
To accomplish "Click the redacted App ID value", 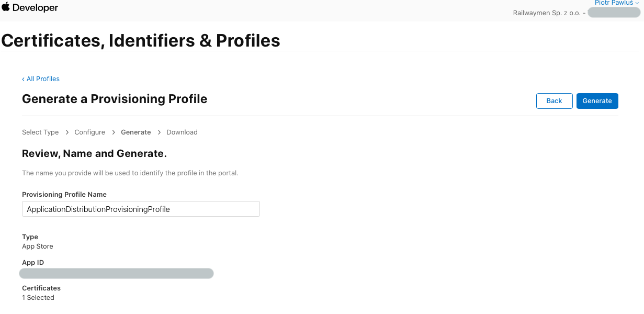I will (x=116, y=273).
